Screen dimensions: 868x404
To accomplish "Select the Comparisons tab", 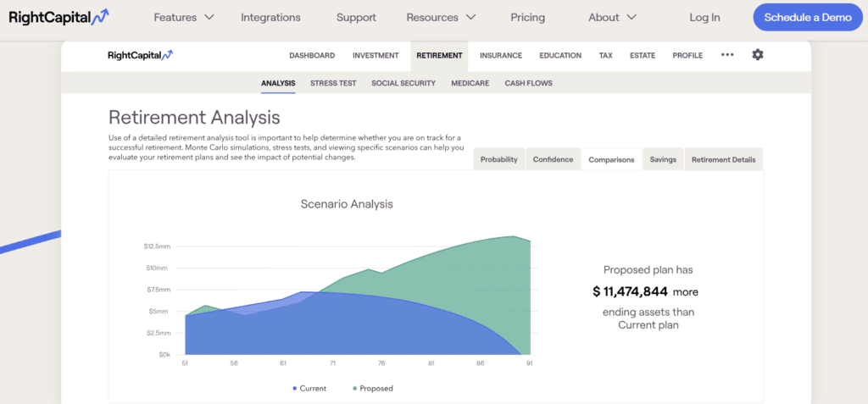I will point(611,159).
